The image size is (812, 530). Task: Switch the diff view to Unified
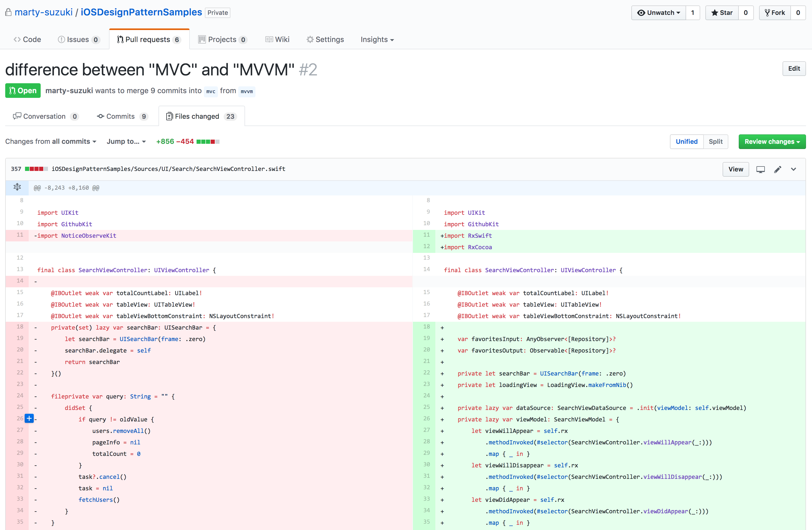[686, 141]
